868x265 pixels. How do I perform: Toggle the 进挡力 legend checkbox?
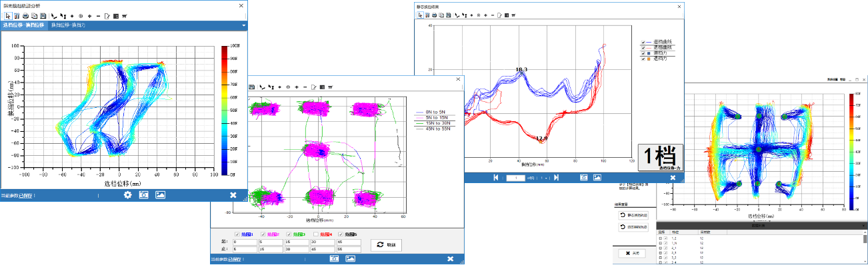point(643,53)
